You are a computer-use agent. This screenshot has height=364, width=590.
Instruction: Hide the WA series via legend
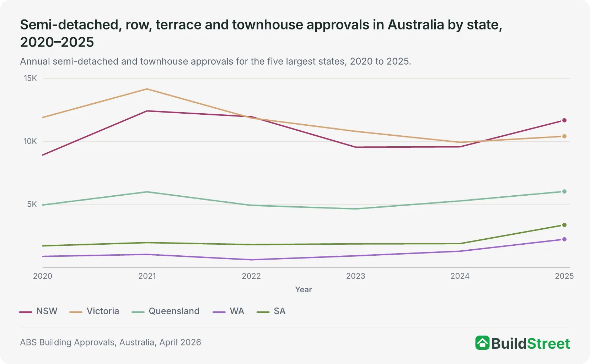pyautogui.click(x=229, y=311)
